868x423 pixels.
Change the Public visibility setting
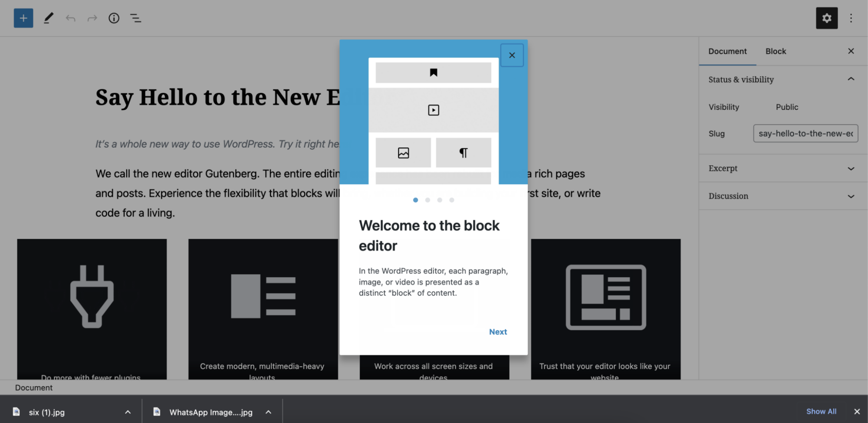click(787, 107)
